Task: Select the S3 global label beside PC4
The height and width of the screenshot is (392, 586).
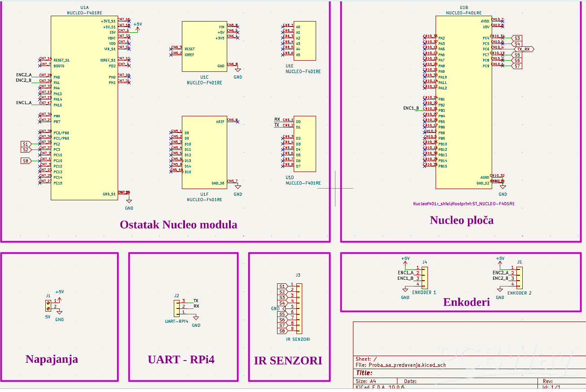Action: pos(517,38)
